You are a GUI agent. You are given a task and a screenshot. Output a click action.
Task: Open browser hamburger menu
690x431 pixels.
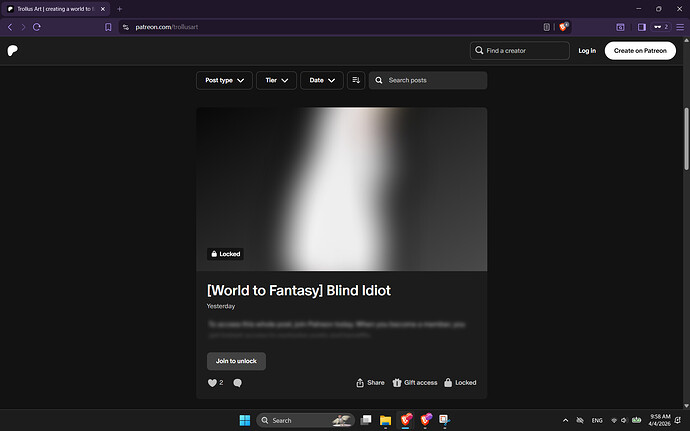click(680, 27)
